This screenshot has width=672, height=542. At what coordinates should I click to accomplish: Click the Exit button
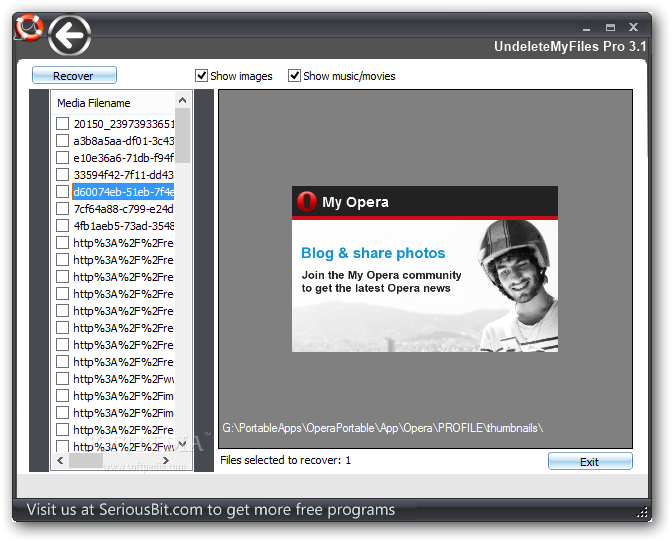click(590, 461)
